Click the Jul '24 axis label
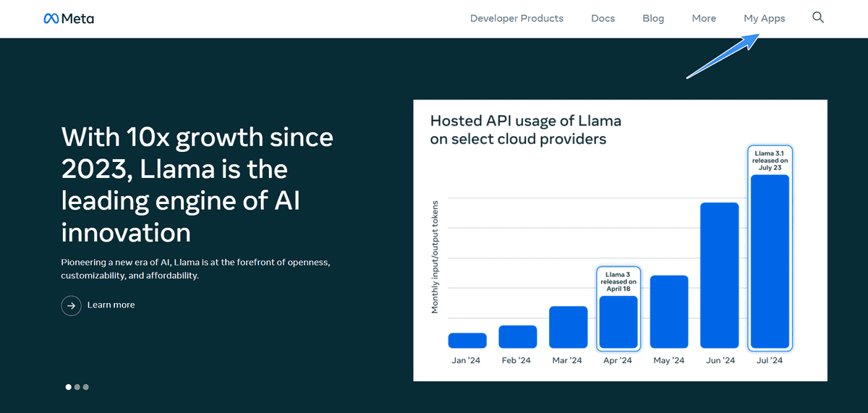The height and width of the screenshot is (413, 868). (x=770, y=360)
